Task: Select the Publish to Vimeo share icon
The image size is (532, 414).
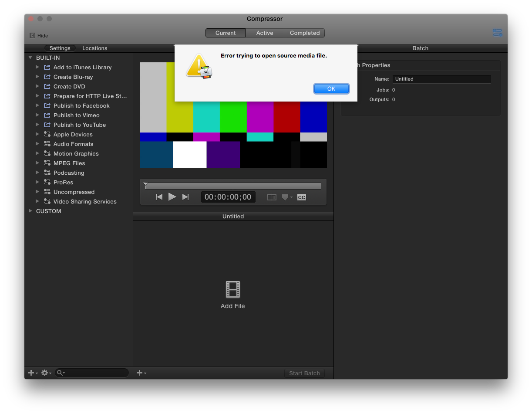Action: click(x=47, y=115)
